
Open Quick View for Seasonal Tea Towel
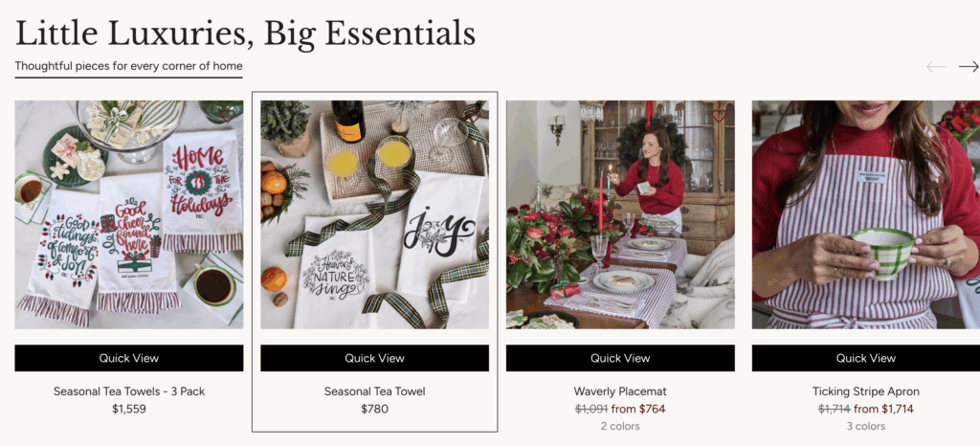coord(374,358)
